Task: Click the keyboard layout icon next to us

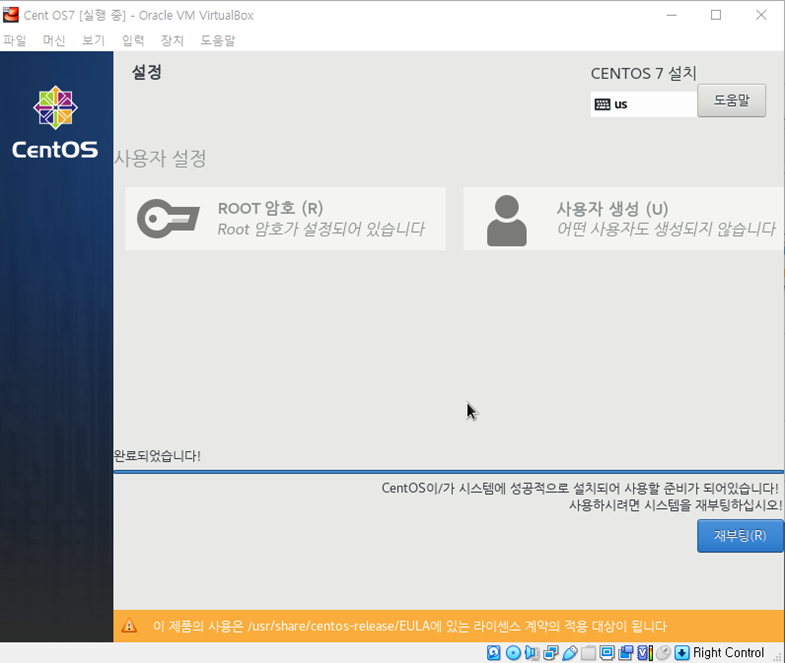Action: 602,104
